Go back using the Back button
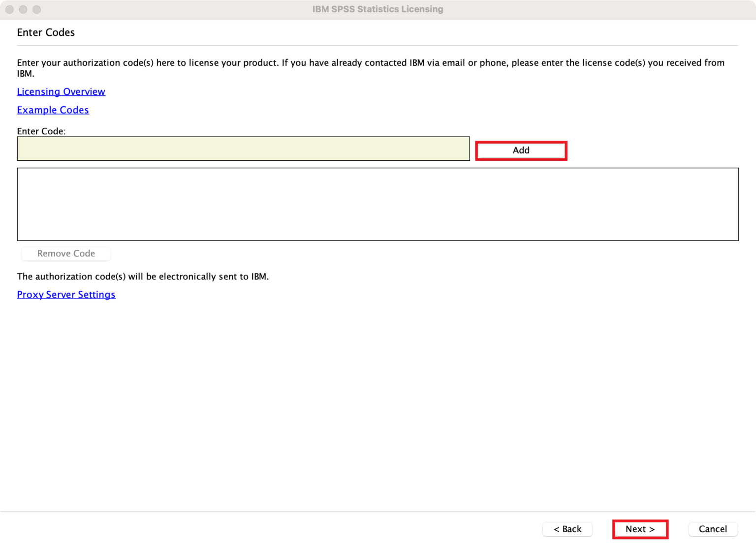This screenshot has width=756, height=543. coord(567,529)
